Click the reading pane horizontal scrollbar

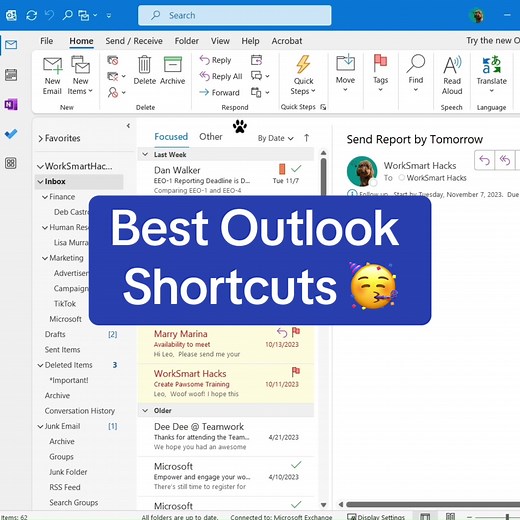click(x=433, y=504)
